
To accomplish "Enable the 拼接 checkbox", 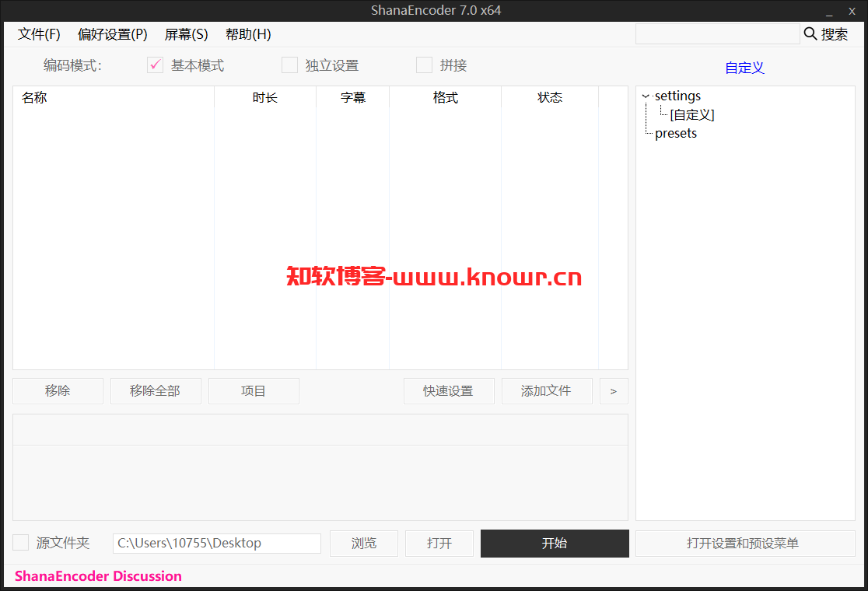I will [x=424, y=65].
